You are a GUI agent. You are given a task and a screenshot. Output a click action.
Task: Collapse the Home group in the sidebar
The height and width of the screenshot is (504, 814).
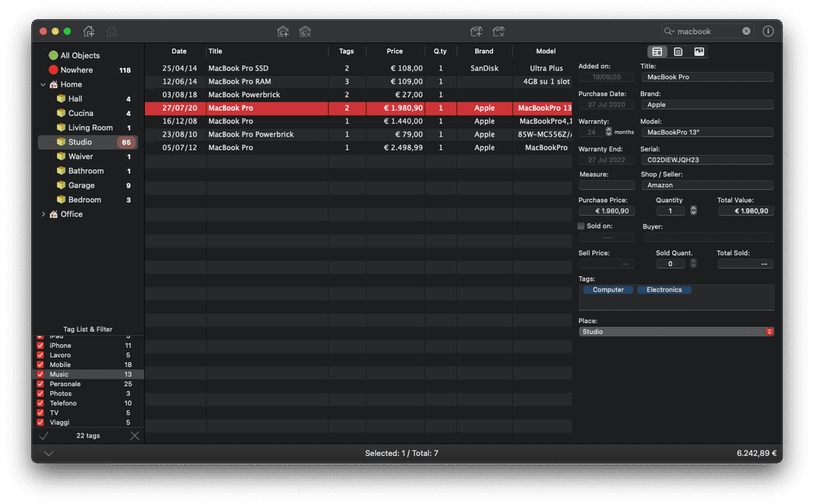[x=43, y=84]
